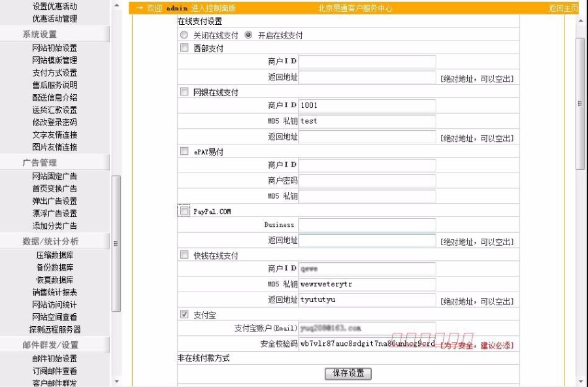Open 漂浮广告设置 menu item
Screen dimensions: 588x387
coord(55,213)
